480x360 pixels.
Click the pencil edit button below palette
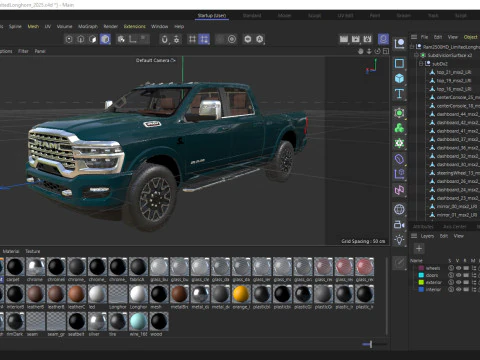point(399,263)
